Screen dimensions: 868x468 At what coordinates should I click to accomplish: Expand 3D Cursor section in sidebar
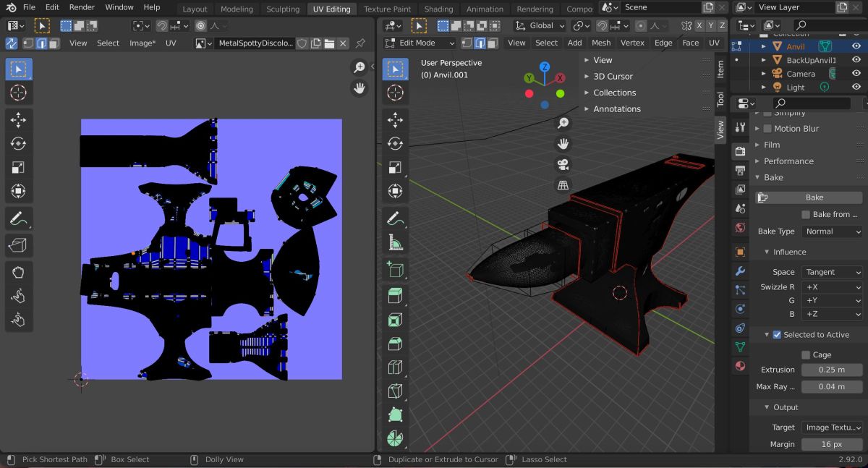point(613,76)
